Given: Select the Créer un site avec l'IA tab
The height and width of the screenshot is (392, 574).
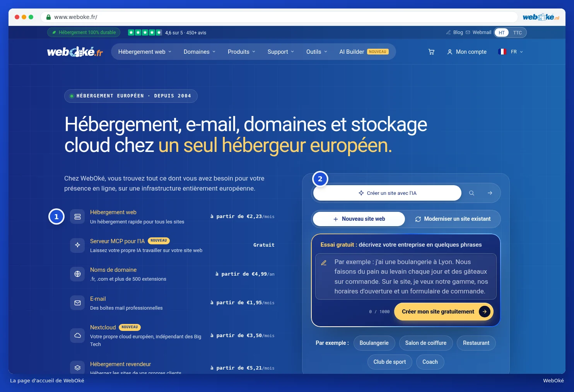Looking at the screenshot, I should 387,193.
